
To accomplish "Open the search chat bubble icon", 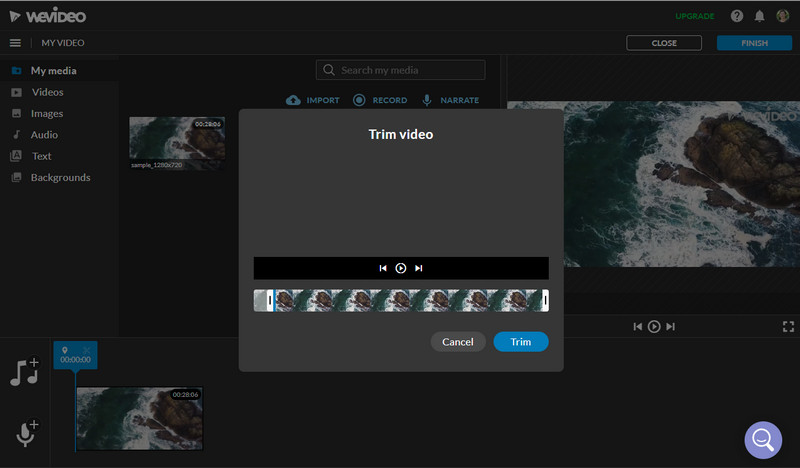I will pyautogui.click(x=762, y=439).
